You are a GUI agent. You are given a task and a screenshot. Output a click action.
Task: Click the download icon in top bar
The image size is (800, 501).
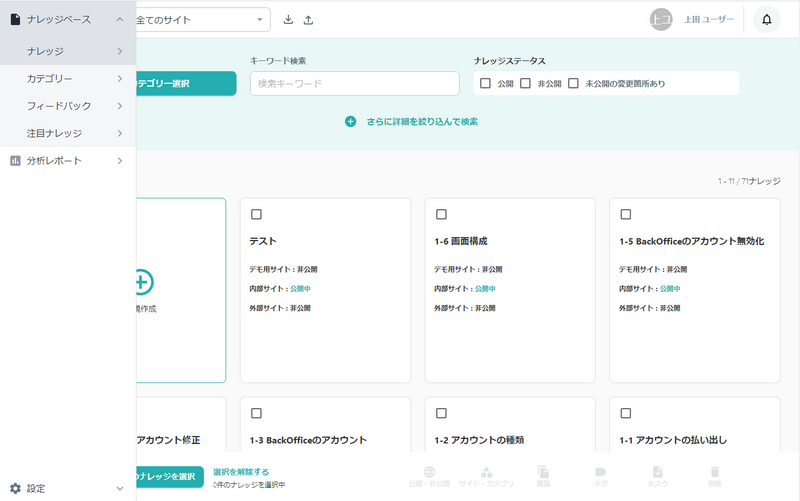coord(289,20)
